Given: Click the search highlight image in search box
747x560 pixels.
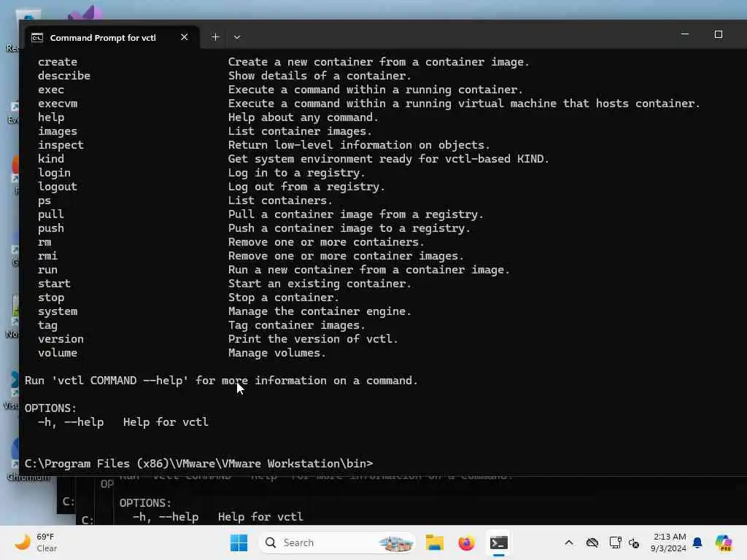Looking at the screenshot, I should click(x=395, y=542).
